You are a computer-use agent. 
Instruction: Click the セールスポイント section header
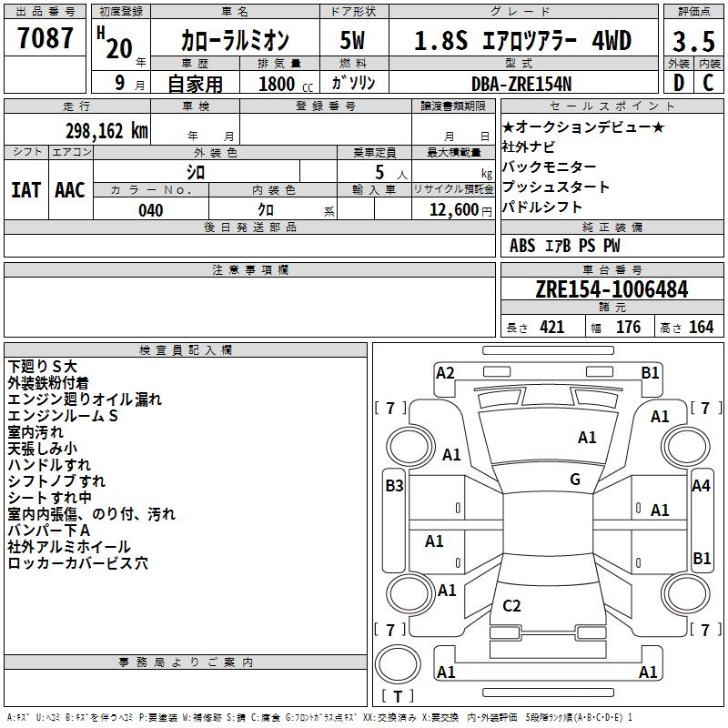(612, 106)
